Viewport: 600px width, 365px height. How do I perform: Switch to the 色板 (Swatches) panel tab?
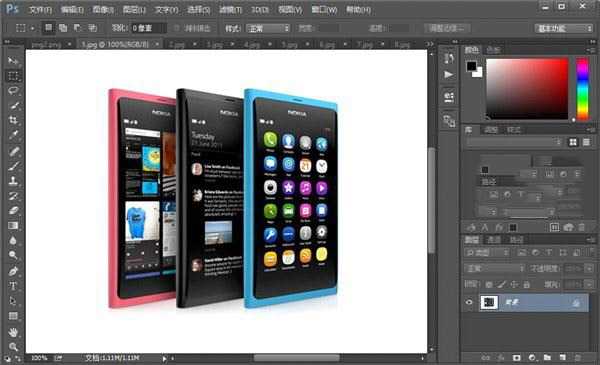(x=493, y=50)
